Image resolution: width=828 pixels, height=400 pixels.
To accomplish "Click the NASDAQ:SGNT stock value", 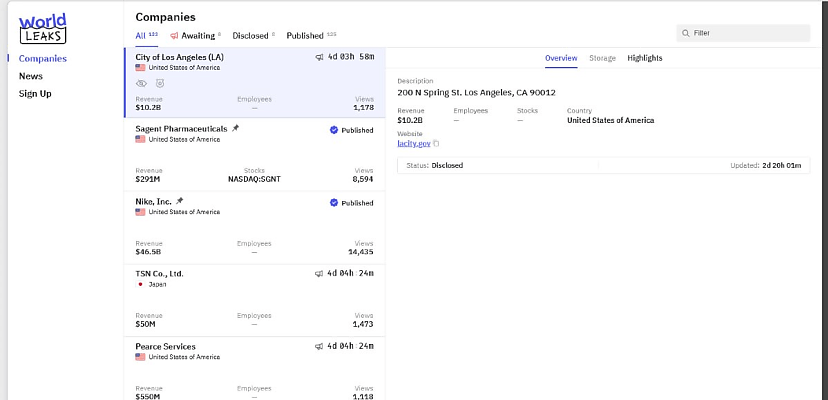I will point(254,179).
